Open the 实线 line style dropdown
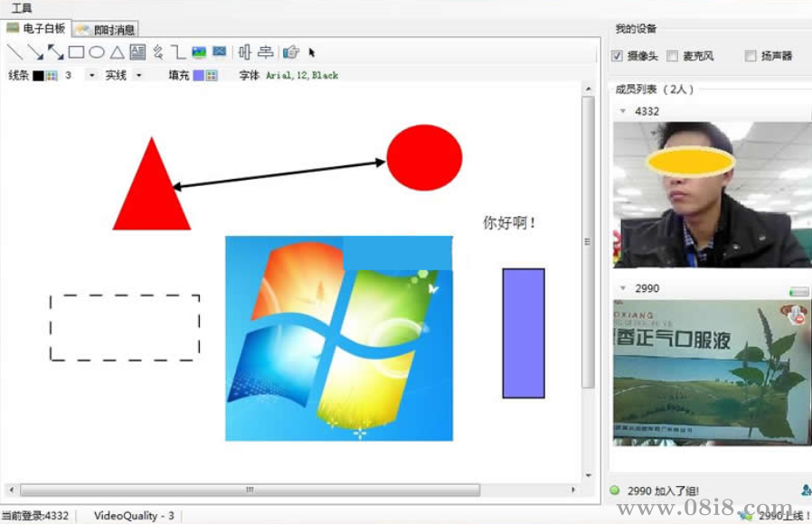This screenshot has height=524, width=812. pyautogui.click(x=138, y=76)
